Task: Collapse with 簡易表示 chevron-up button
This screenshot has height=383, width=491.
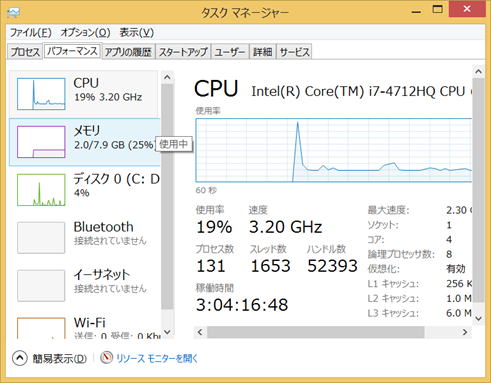Action: tap(20, 358)
